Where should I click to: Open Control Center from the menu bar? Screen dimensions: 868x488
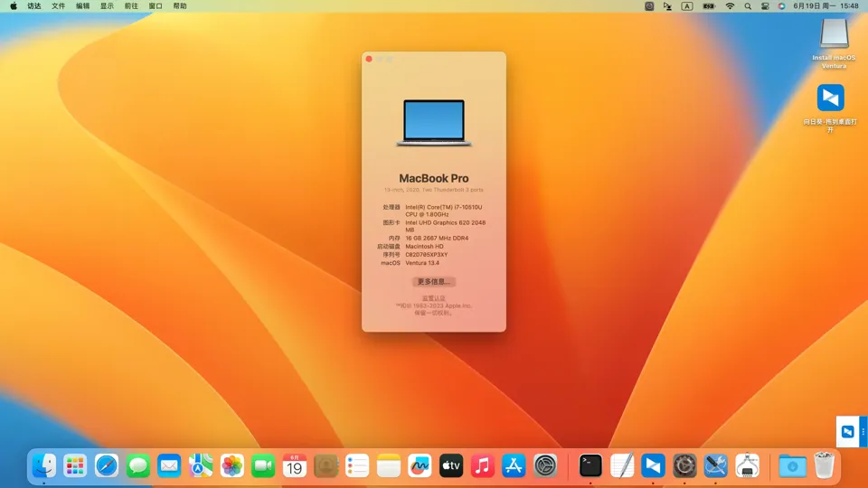point(765,6)
